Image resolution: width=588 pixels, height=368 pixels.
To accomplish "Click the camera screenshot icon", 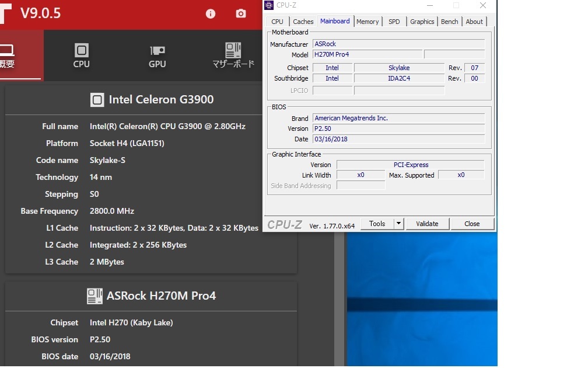I will 241,13.
